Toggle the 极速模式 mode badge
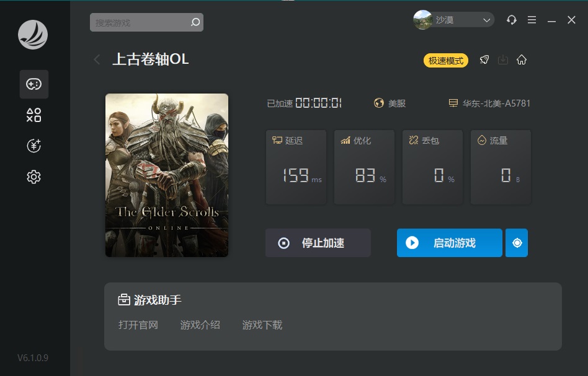The image size is (588, 376). [446, 60]
